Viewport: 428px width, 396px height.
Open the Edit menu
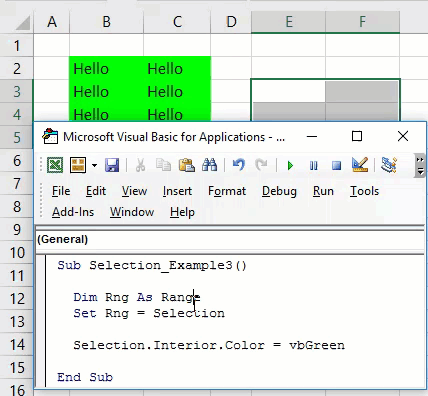[x=96, y=191]
